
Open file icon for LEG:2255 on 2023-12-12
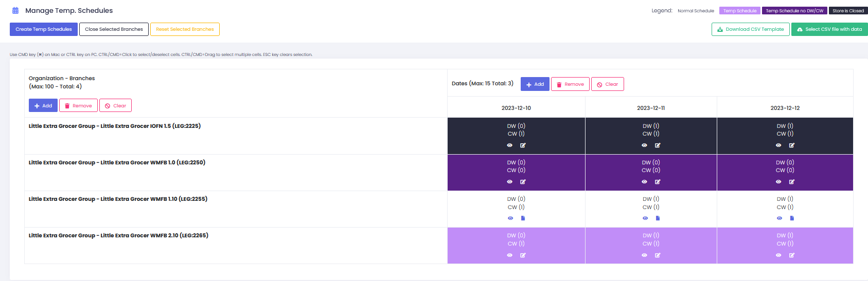(792, 218)
